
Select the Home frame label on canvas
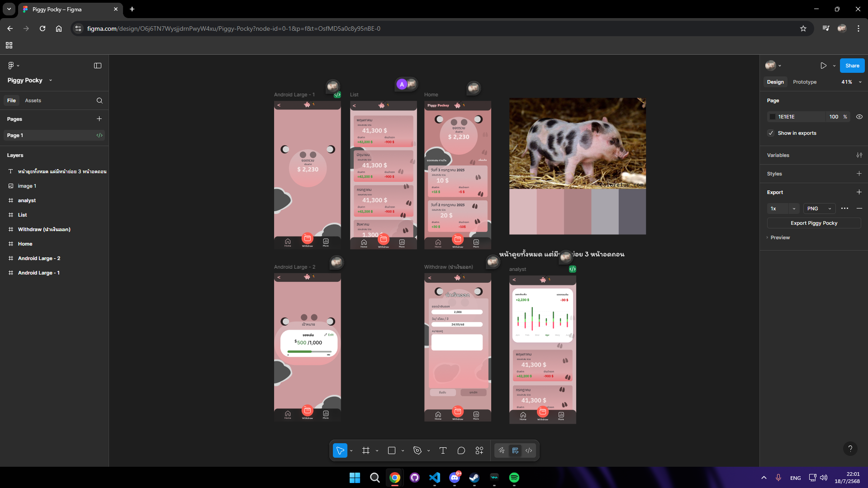(x=431, y=95)
